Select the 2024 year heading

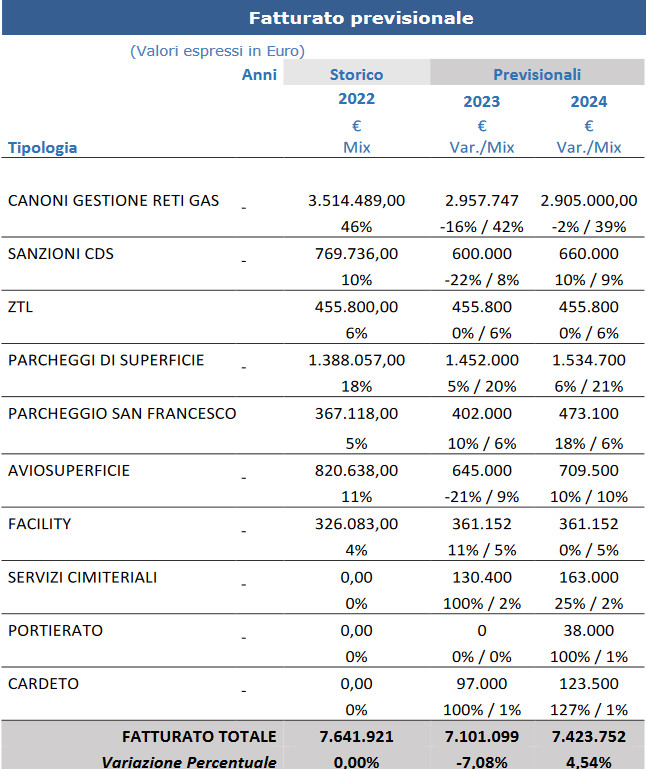click(589, 102)
